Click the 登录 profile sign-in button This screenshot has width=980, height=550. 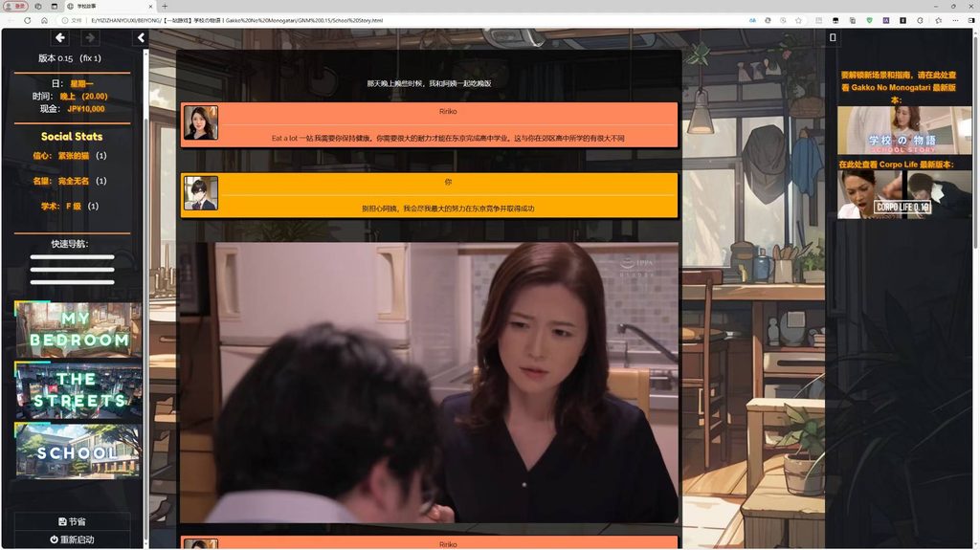pyautogui.click(x=16, y=7)
